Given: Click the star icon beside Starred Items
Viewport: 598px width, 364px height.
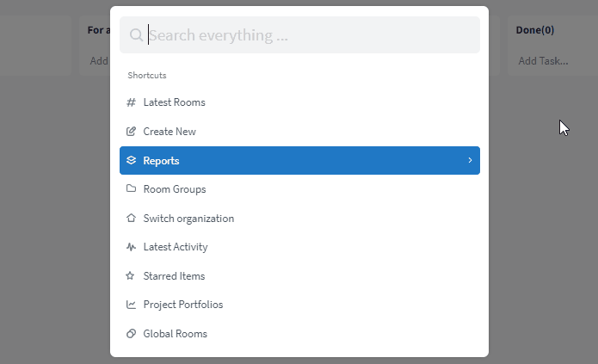Looking at the screenshot, I should click(130, 275).
